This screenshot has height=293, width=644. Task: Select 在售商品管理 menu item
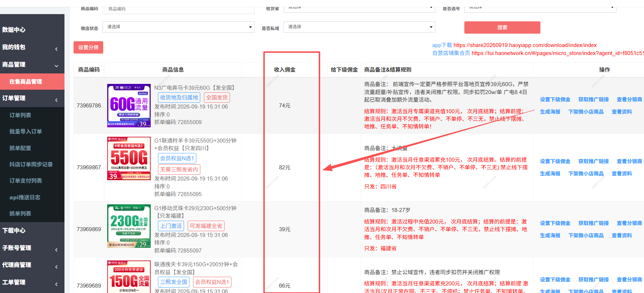click(x=32, y=82)
